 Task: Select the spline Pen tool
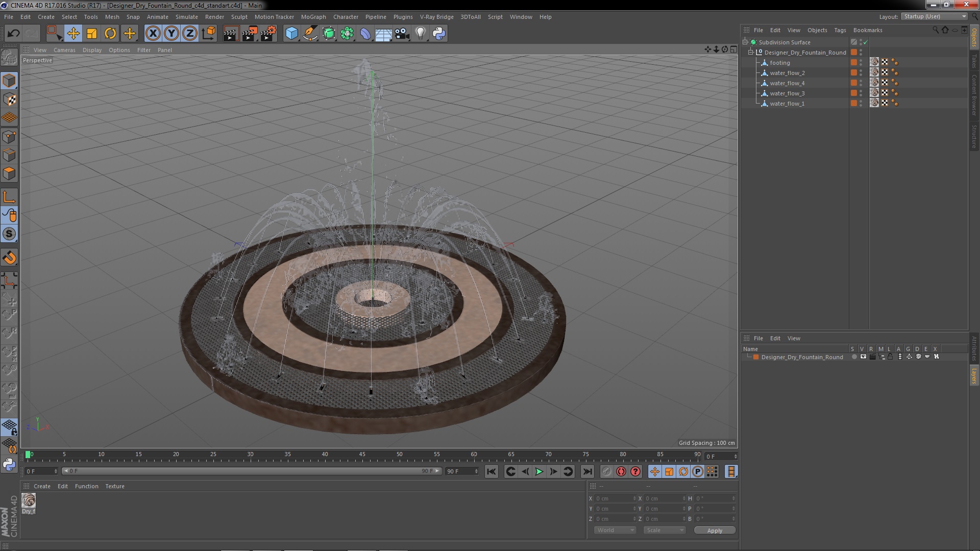coord(310,34)
